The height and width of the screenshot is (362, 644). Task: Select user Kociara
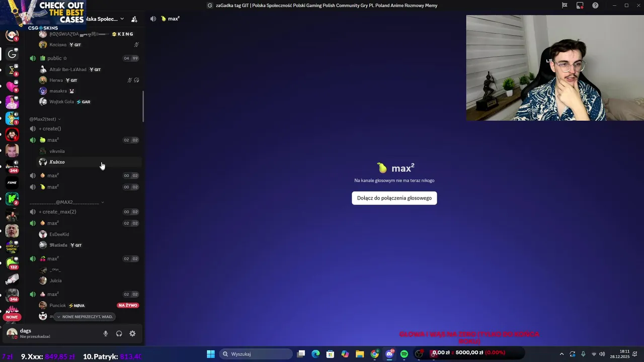90,45
